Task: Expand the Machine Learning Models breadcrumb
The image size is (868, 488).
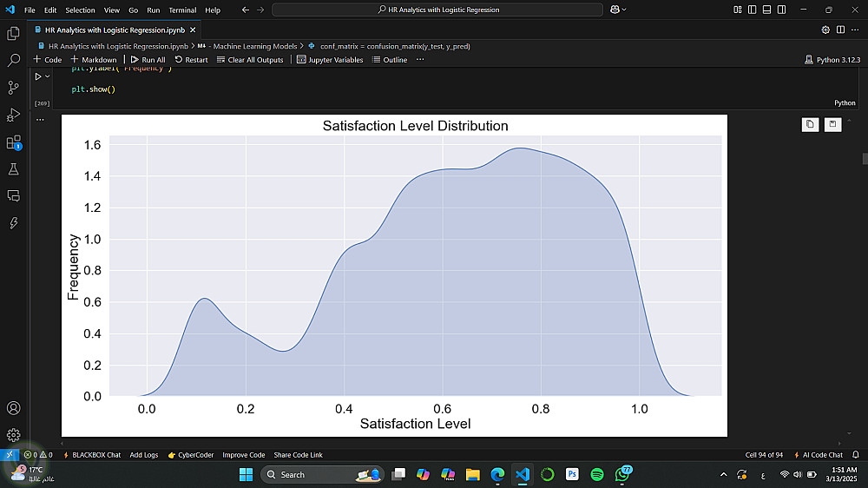Action: point(247,46)
